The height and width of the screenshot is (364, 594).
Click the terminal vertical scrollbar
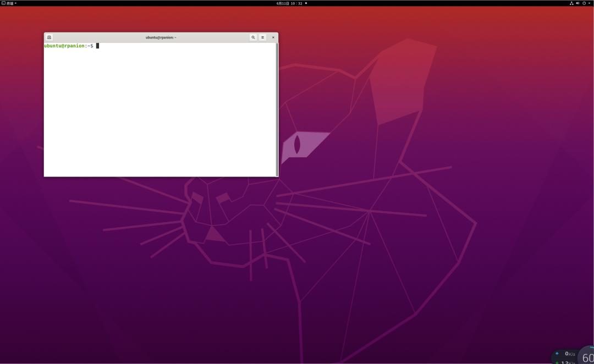click(x=277, y=109)
